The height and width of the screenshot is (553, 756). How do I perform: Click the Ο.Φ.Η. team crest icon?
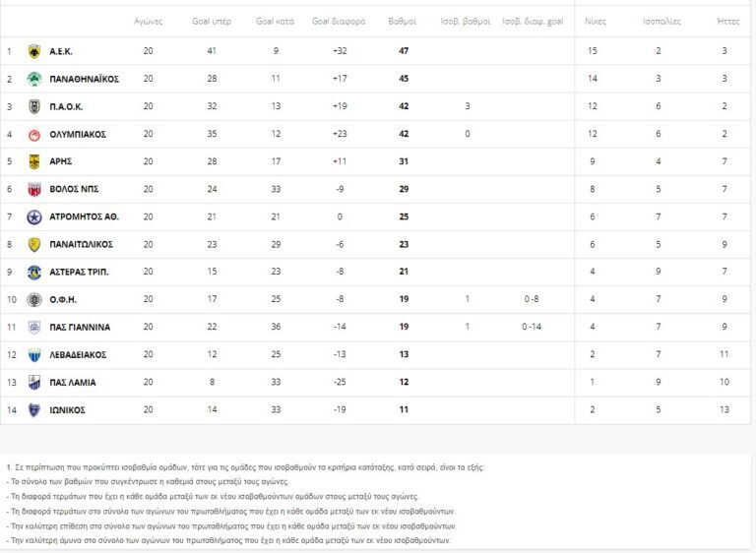tap(33, 299)
